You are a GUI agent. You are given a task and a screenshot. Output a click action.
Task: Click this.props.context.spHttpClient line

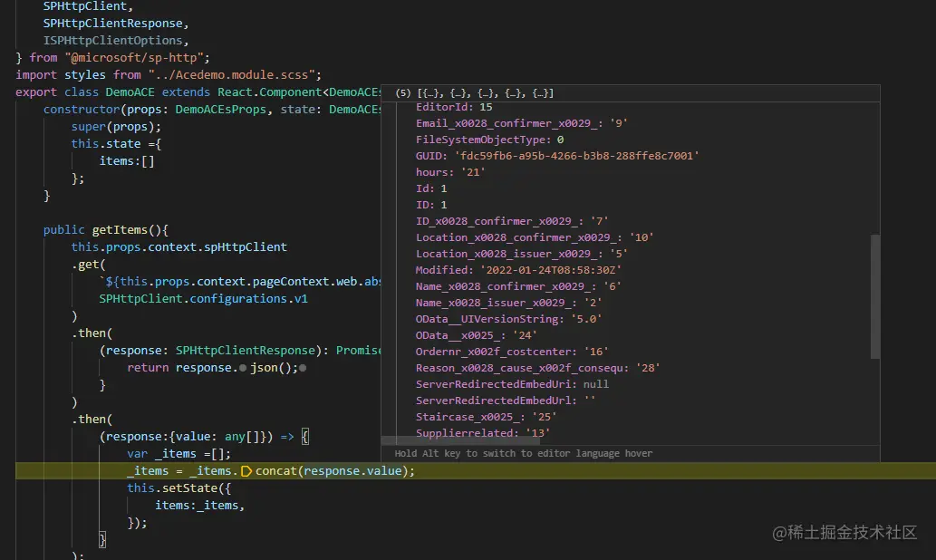pyautogui.click(x=179, y=247)
